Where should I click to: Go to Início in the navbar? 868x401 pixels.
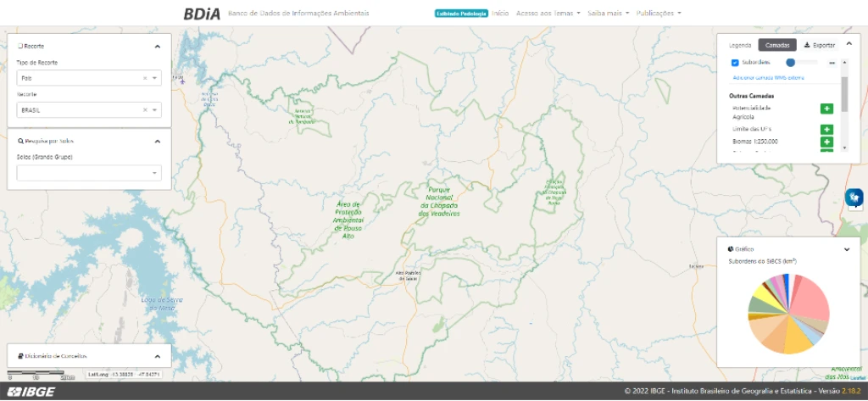(500, 13)
